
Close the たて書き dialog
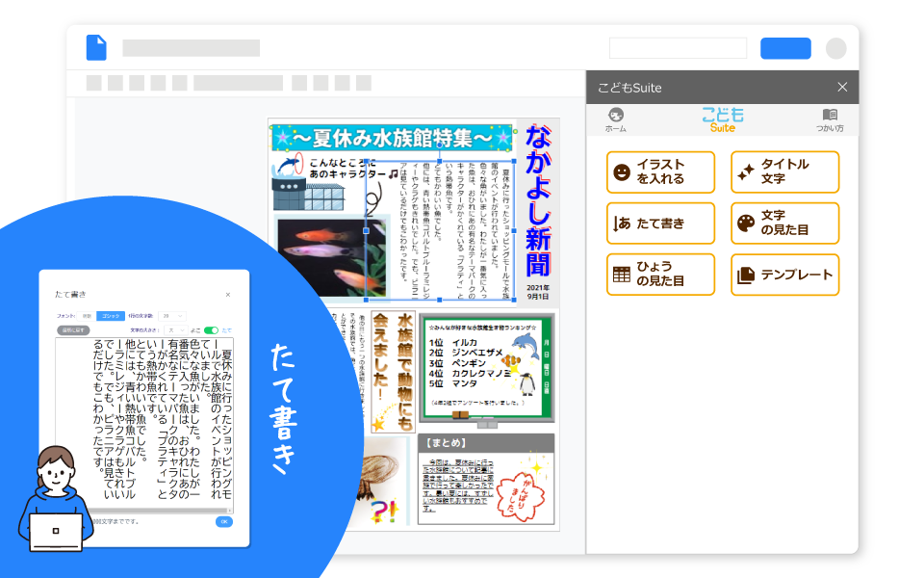[228, 295]
